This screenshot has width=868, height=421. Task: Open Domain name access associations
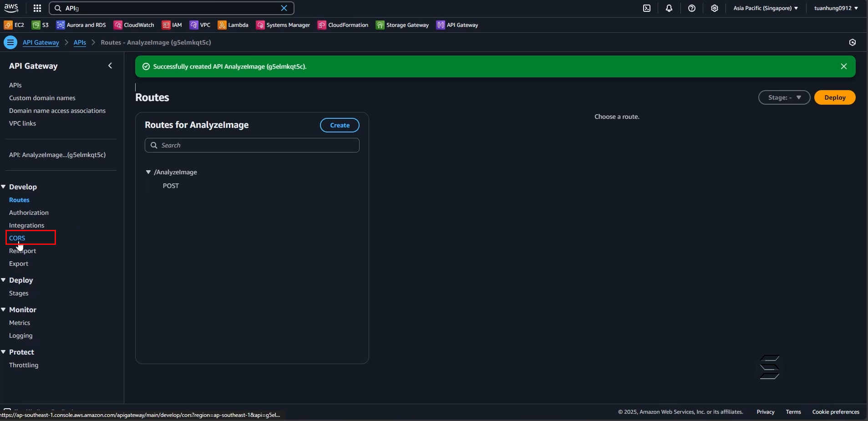point(57,111)
